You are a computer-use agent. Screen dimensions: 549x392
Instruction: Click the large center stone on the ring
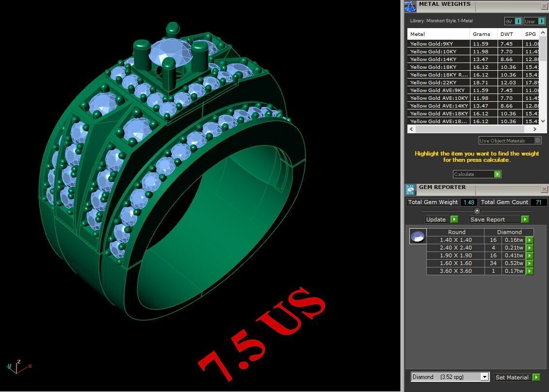pos(171,52)
